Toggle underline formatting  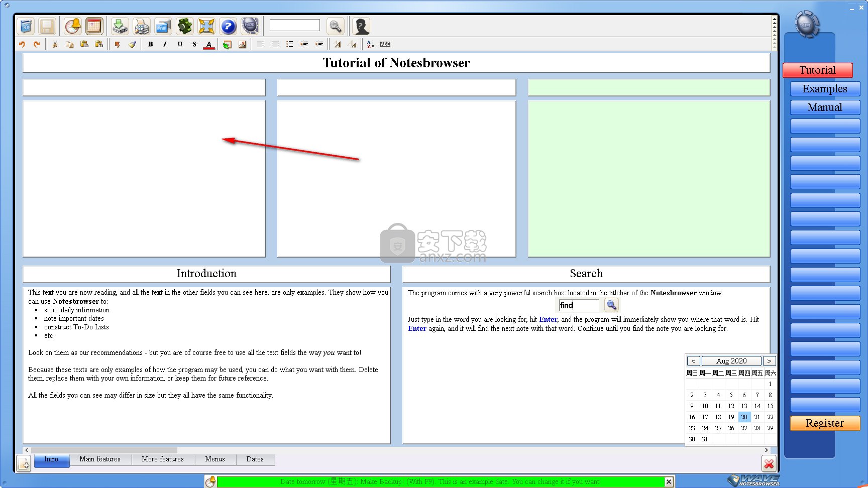point(180,44)
